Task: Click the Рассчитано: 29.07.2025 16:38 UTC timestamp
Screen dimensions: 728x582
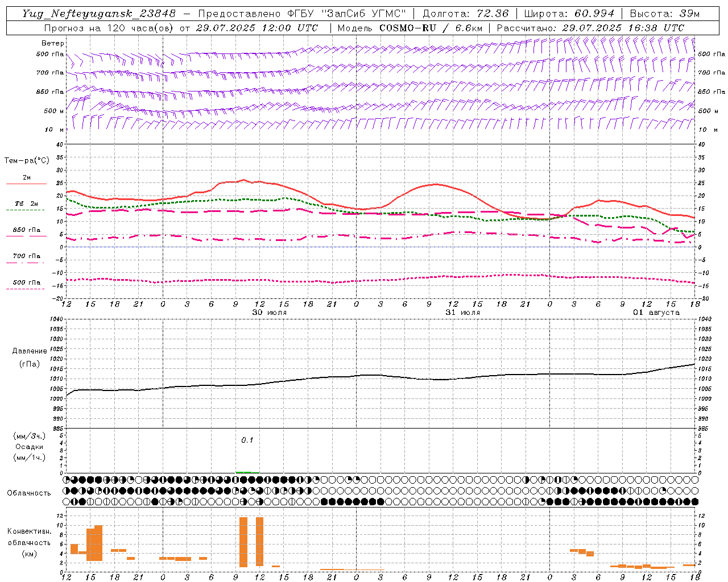Action: 590,28
